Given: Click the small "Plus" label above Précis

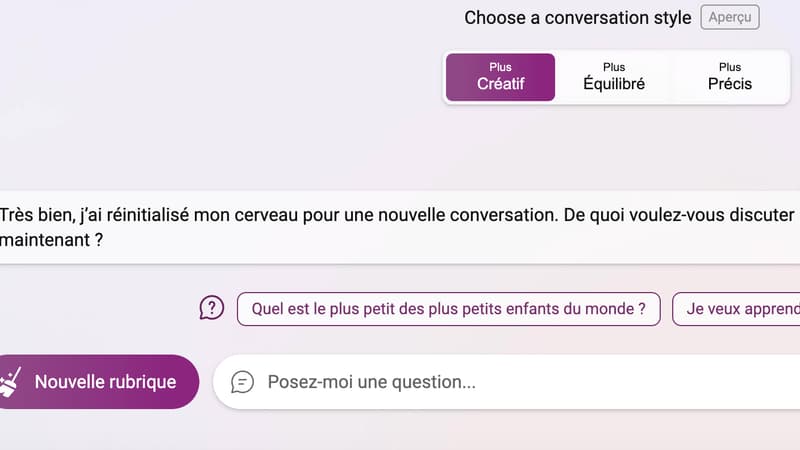Looking at the screenshot, I should point(730,67).
